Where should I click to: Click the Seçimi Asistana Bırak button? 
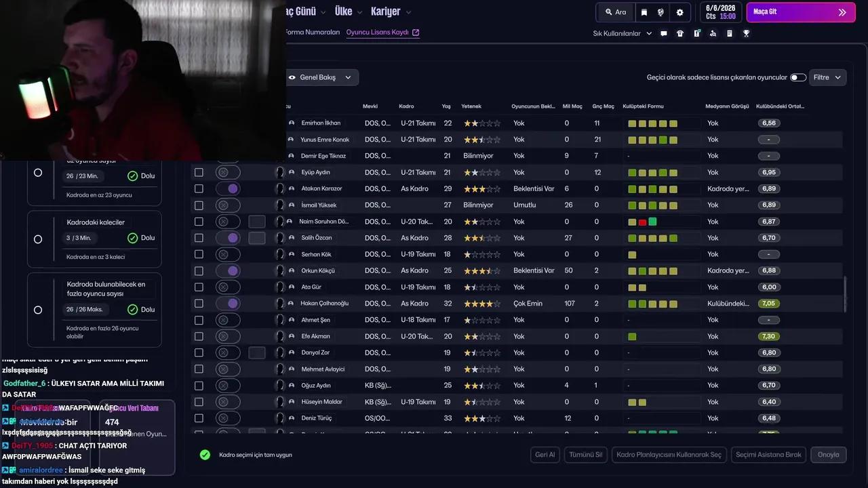[x=769, y=455]
